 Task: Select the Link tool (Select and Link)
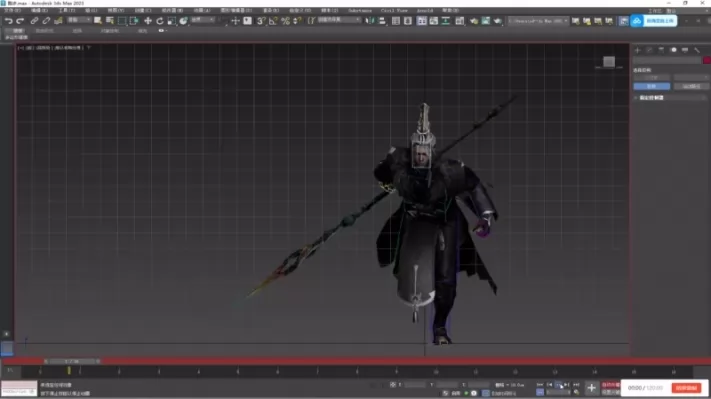[34, 21]
